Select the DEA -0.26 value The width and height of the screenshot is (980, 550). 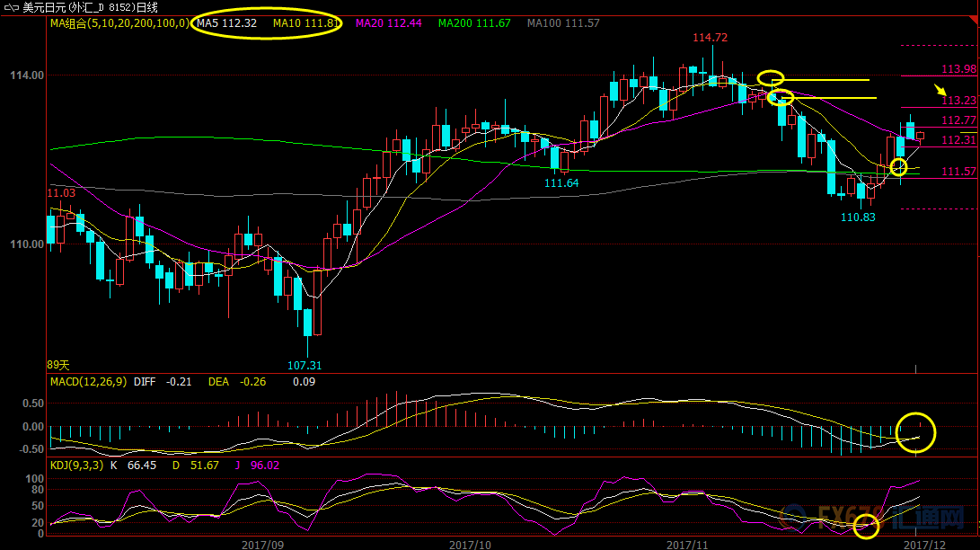pyautogui.click(x=237, y=382)
